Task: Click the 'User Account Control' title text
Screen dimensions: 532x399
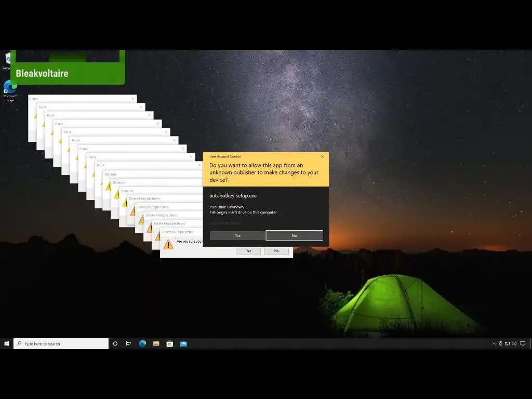Action: pyautogui.click(x=225, y=156)
